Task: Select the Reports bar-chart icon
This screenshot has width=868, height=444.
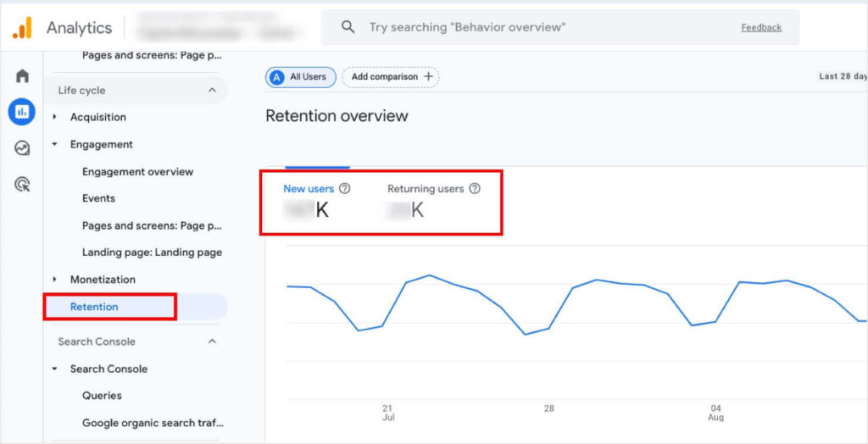Action: click(x=21, y=112)
